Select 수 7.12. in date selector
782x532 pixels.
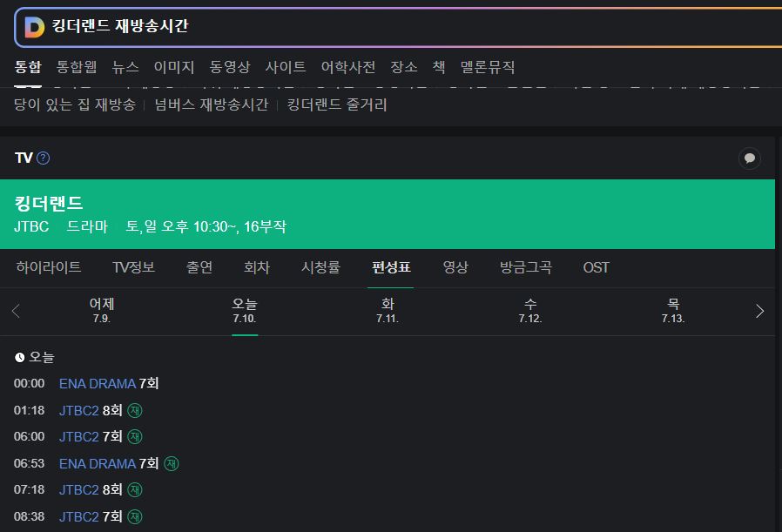(x=530, y=311)
